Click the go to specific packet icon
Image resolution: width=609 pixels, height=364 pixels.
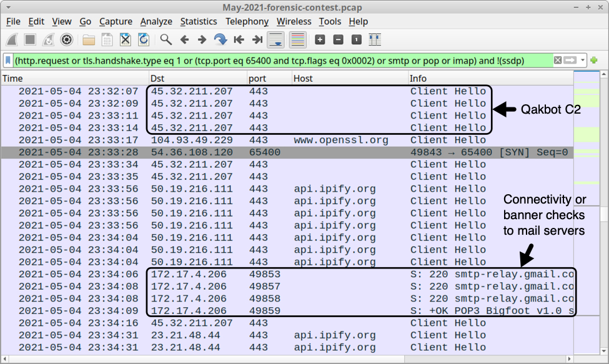220,40
